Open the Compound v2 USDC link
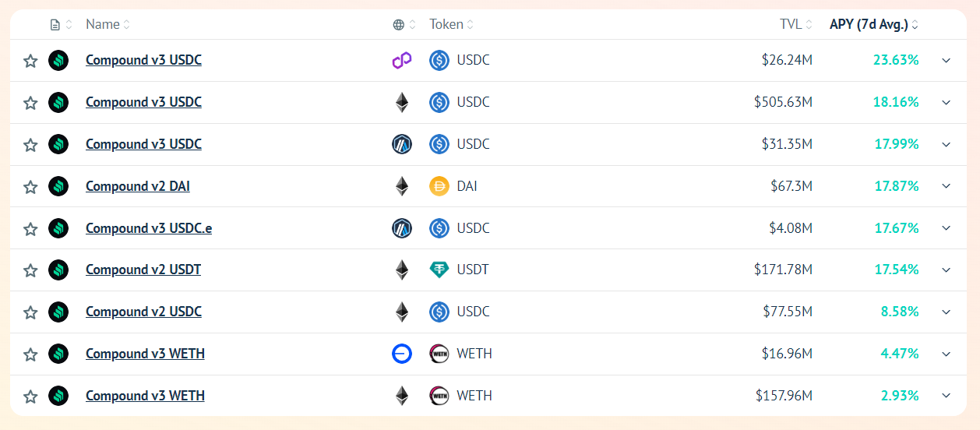980x430 pixels. click(x=143, y=312)
